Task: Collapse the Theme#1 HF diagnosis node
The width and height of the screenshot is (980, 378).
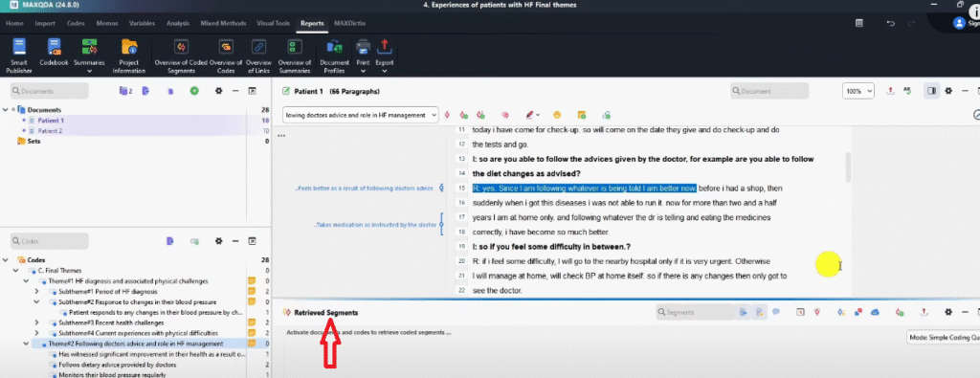Action: coord(26,281)
